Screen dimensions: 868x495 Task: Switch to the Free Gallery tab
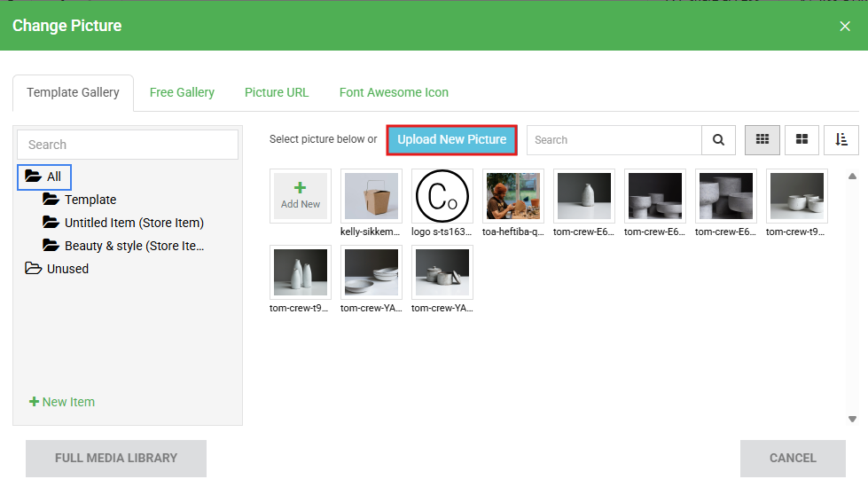pos(182,92)
